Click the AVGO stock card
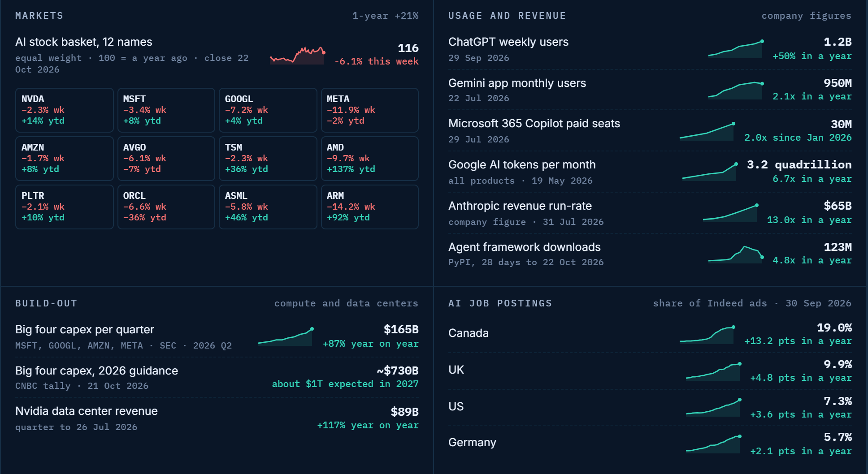The height and width of the screenshot is (474, 868). click(x=166, y=159)
